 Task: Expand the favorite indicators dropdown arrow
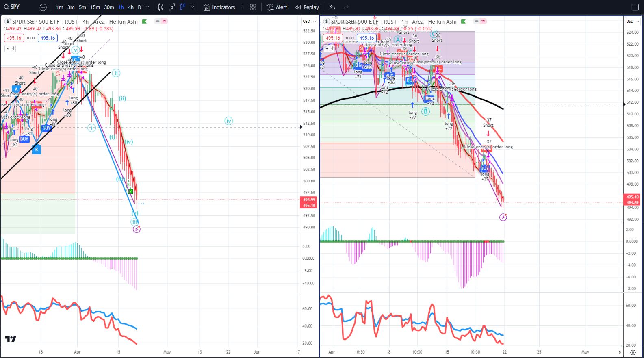click(242, 7)
